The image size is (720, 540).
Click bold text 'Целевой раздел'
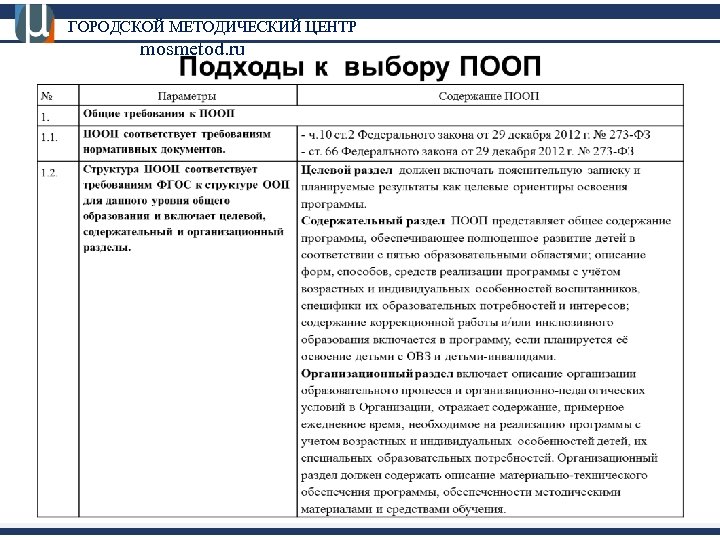347,170
